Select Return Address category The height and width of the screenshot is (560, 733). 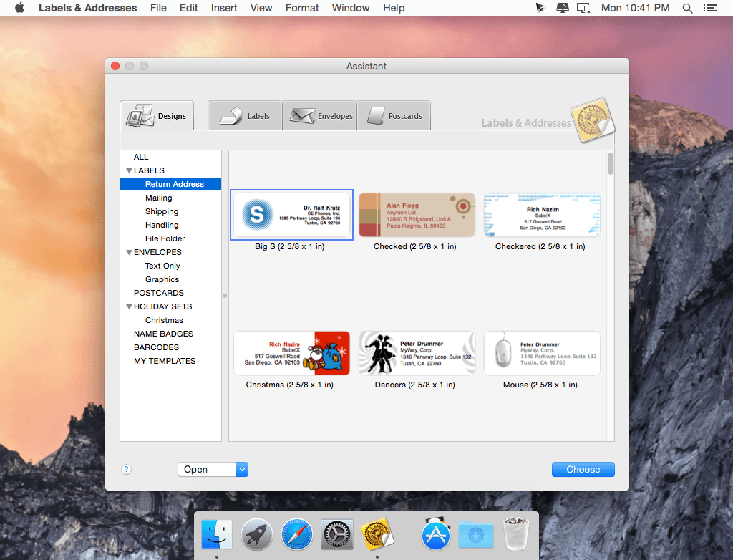coord(170,184)
